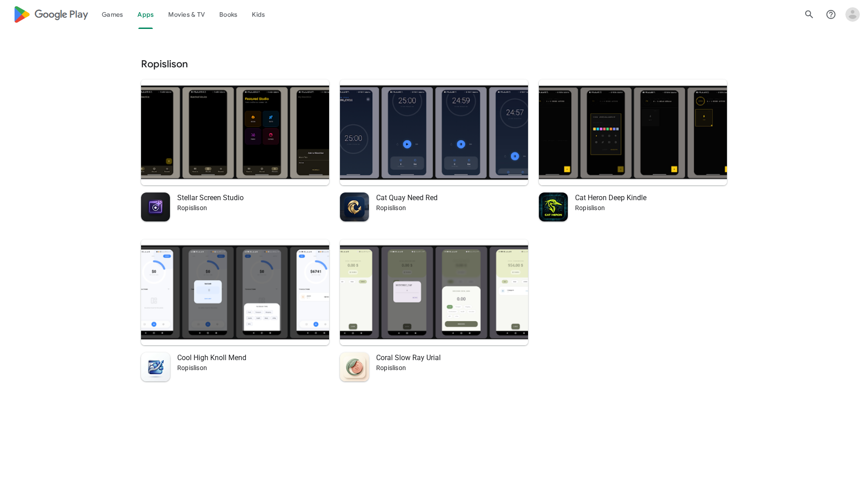View Cat Quay Need Red timer screenshots
The image size is (868, 488).
coord(434,132)
